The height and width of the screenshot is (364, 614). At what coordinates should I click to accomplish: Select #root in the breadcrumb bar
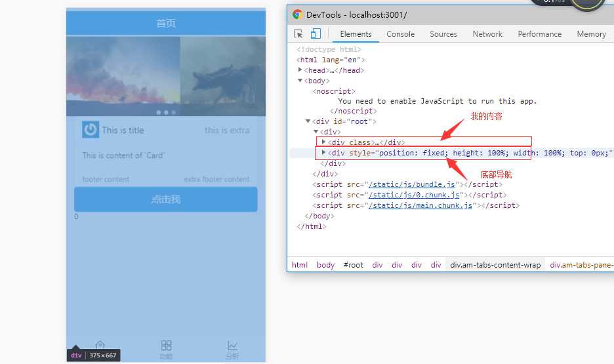[x=353, y=265]
